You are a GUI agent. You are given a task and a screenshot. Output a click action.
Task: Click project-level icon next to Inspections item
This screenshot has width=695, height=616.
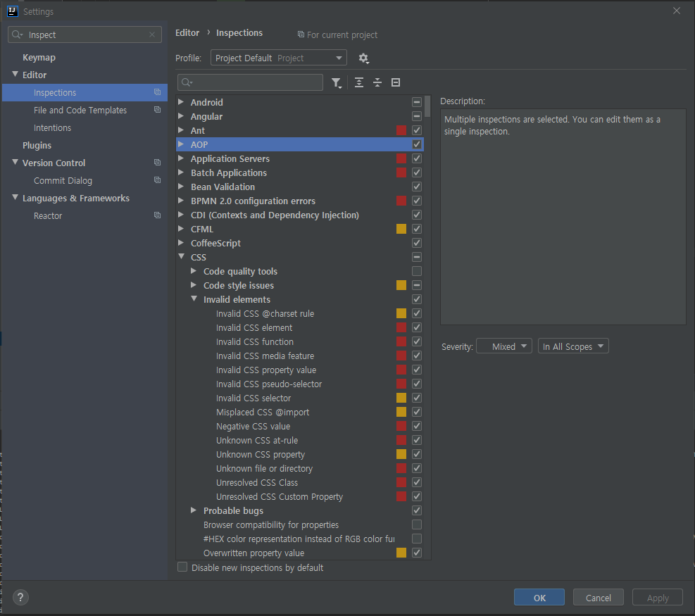click(x=157, y=92)
